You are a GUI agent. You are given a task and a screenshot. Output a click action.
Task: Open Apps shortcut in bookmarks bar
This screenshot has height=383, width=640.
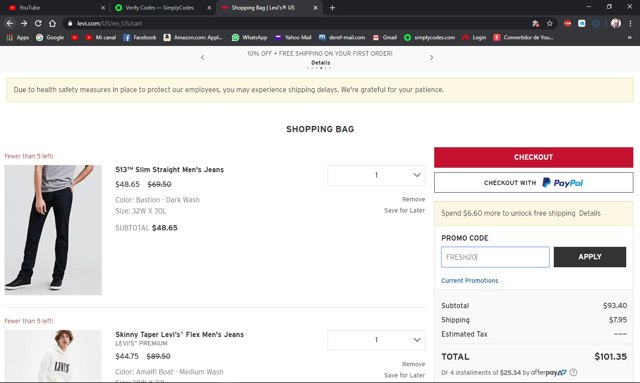pyautogui.click(x=18, y=38)
